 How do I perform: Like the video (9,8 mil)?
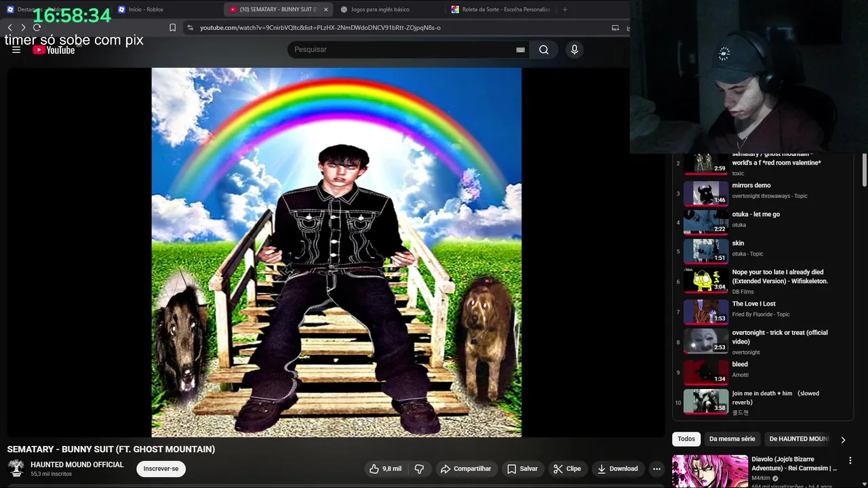coord(385,468)
